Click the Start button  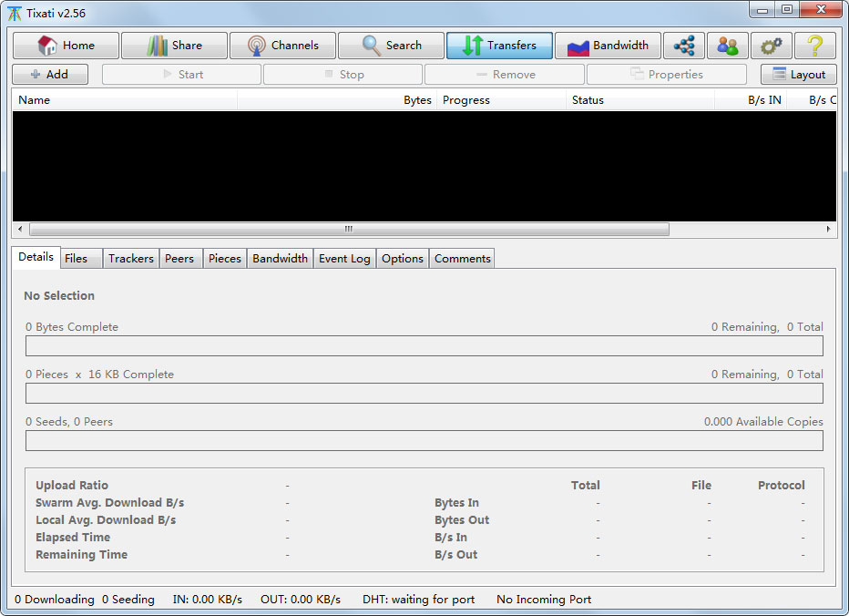click(181, 74)
